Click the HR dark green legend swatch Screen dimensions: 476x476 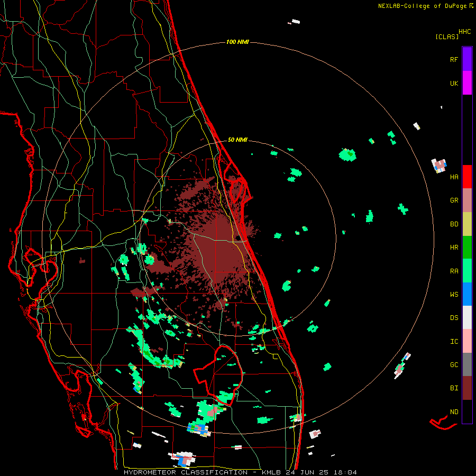coord(467,248)
